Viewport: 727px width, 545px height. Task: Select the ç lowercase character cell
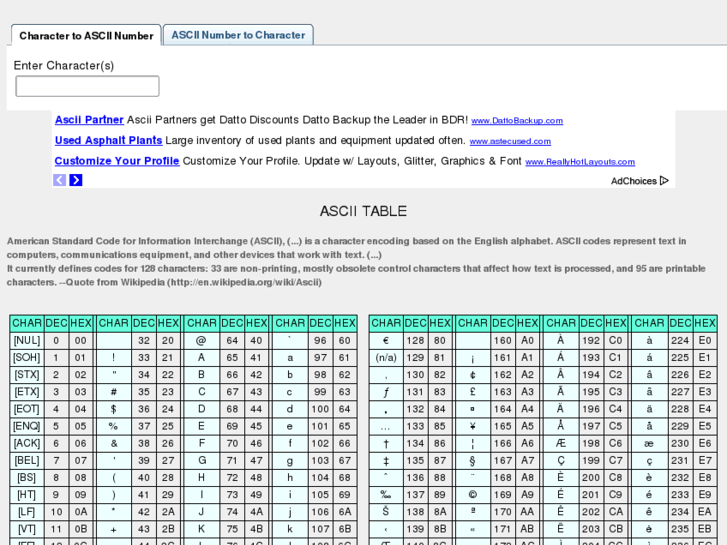(649, 461)
